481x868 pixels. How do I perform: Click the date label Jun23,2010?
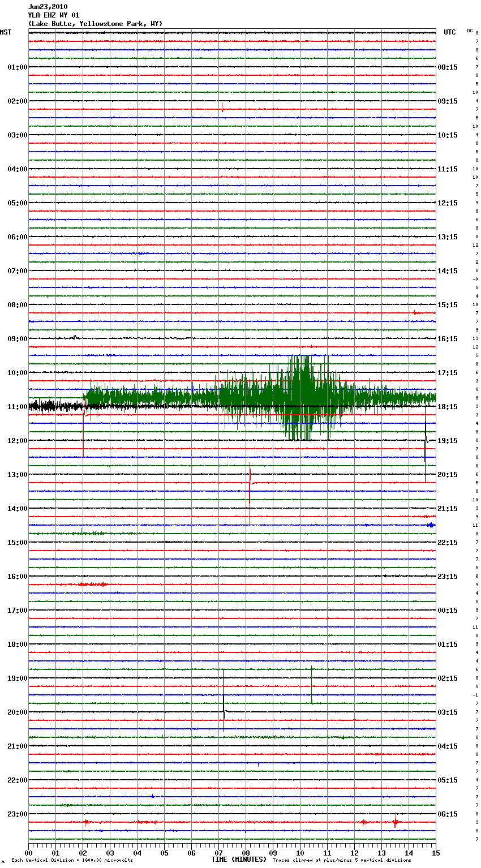click(x=48, y=7)
